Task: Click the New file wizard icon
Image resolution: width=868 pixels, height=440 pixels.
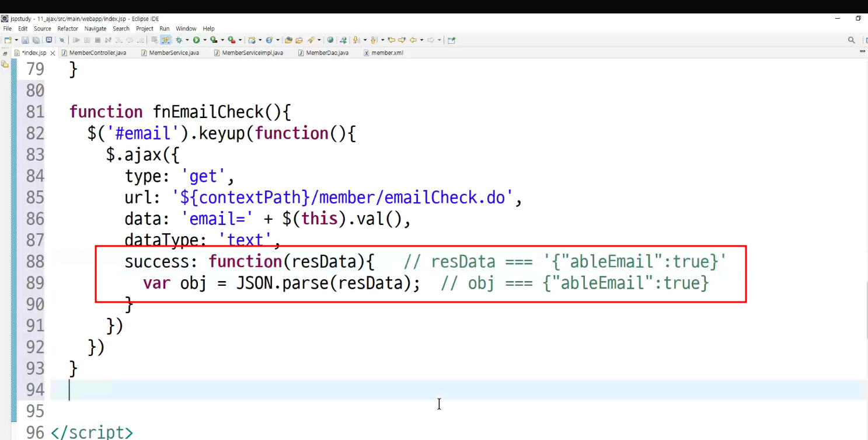Action: click(x=7, y=40)
